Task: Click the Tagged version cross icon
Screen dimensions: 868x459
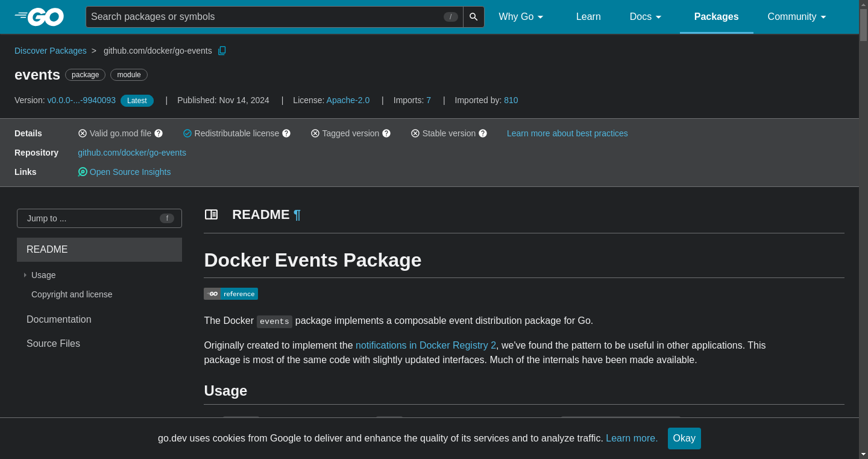Action: [x=315, y=133]
